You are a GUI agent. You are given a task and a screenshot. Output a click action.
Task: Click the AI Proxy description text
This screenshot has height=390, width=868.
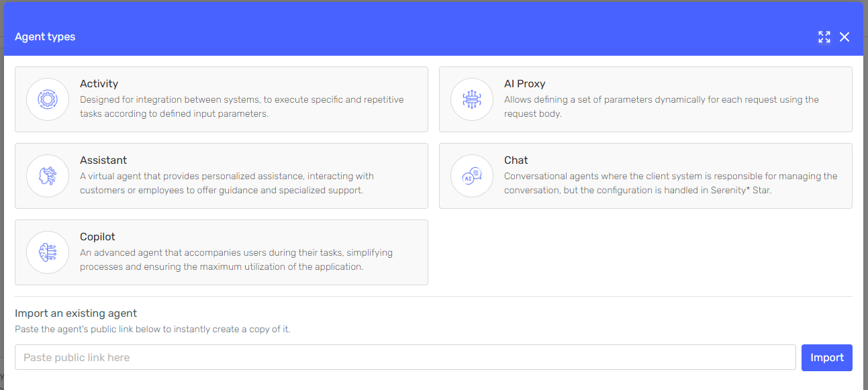(x=661, y=107)
